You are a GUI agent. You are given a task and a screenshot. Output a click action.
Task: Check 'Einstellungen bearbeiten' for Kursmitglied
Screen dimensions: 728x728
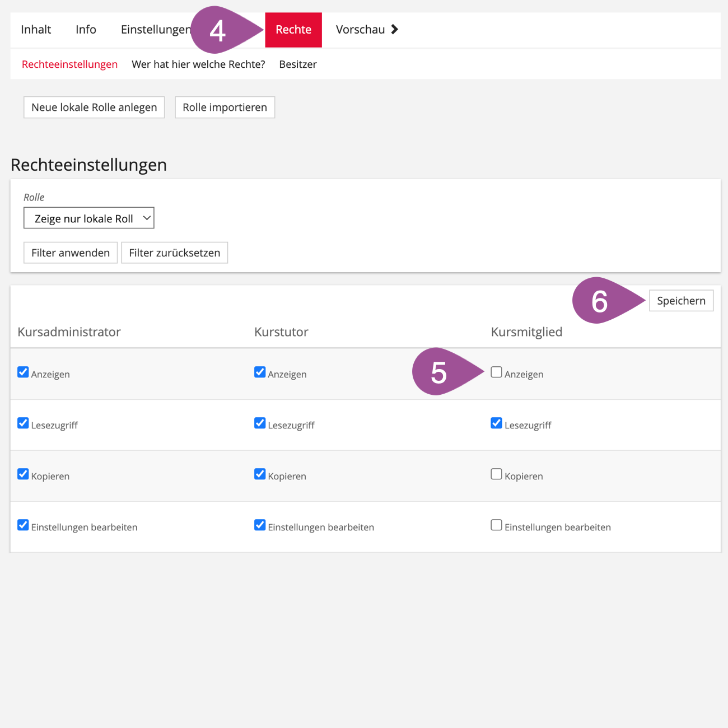tap(496, 525)
